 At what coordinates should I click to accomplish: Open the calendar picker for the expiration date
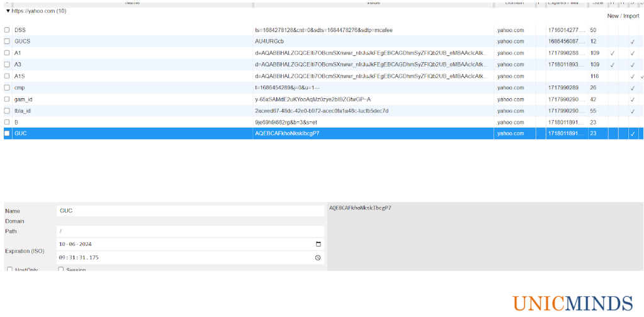(x=318, y=244)
